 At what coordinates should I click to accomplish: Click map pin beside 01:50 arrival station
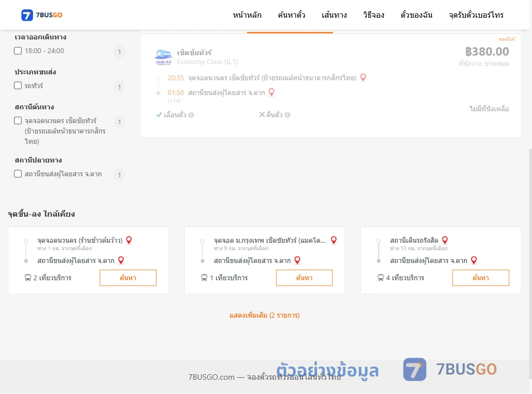coord(271,92)
